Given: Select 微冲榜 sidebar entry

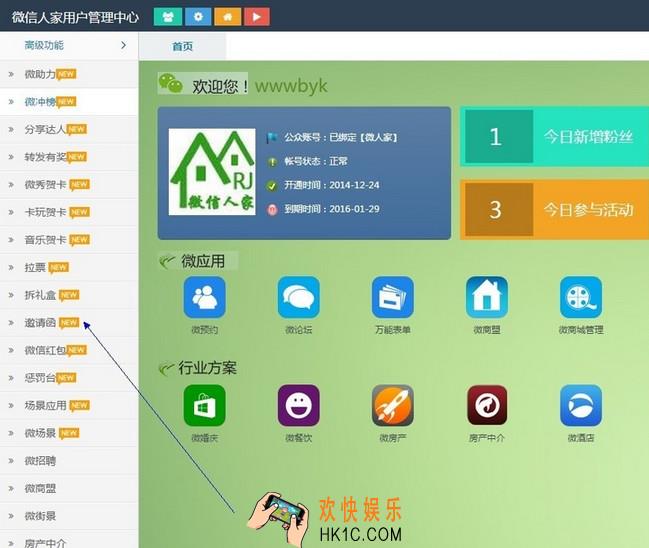Looking at the screenshot, I should 69,102.
